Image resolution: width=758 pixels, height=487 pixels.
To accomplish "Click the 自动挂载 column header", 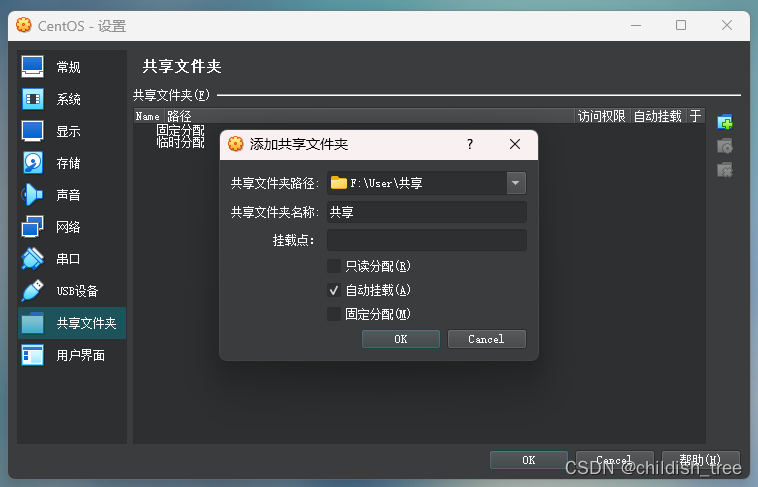I will (657, 116).
